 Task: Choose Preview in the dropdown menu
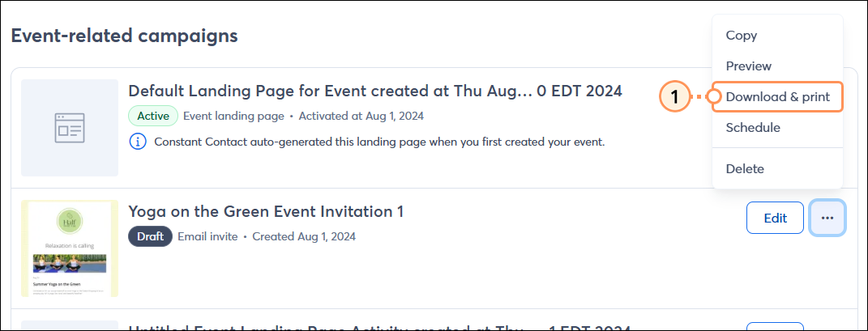tap(748, 66)
